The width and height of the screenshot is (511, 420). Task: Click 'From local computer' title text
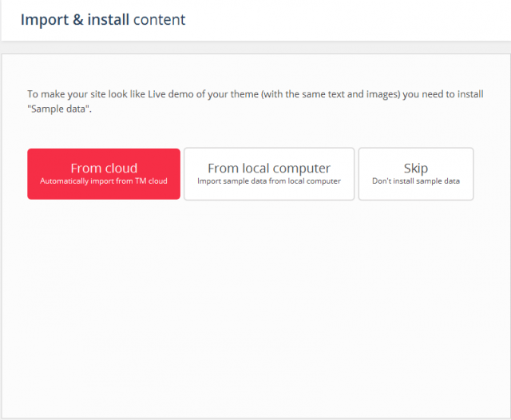click(x=269, y=168)
